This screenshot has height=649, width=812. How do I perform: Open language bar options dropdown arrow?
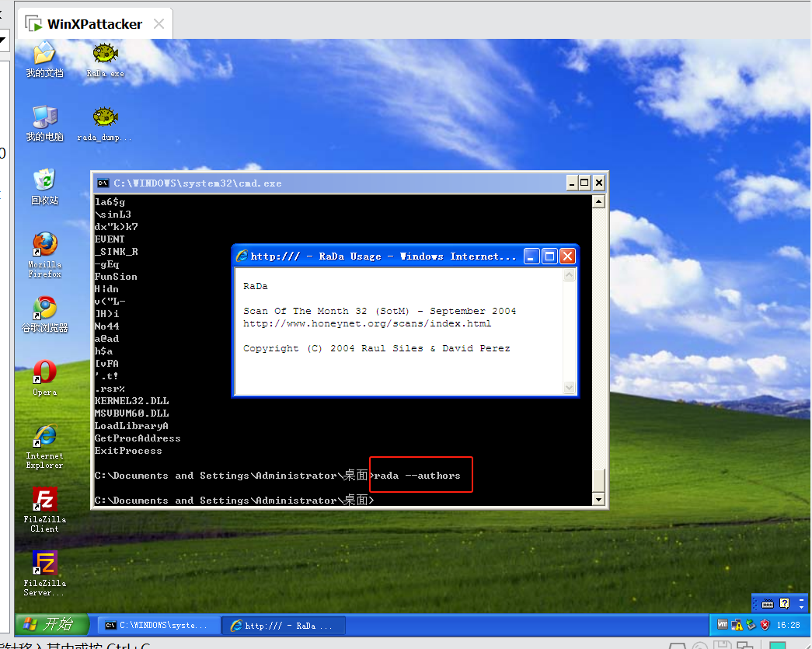tap(801, 607)
